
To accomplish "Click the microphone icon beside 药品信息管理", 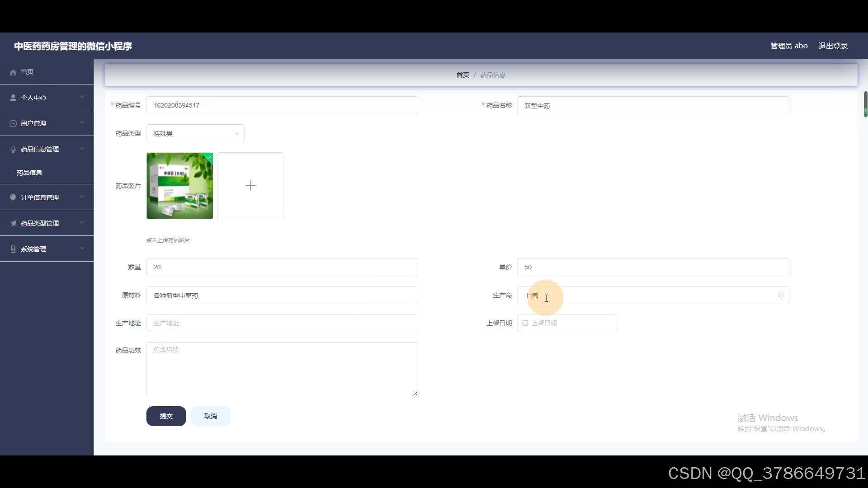I will point(13,149).
